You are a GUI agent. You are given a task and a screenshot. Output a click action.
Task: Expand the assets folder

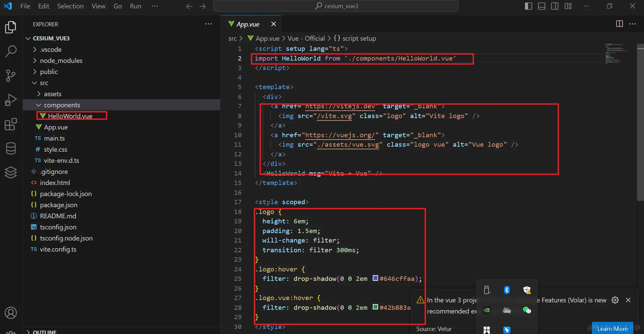coord(39,94)
